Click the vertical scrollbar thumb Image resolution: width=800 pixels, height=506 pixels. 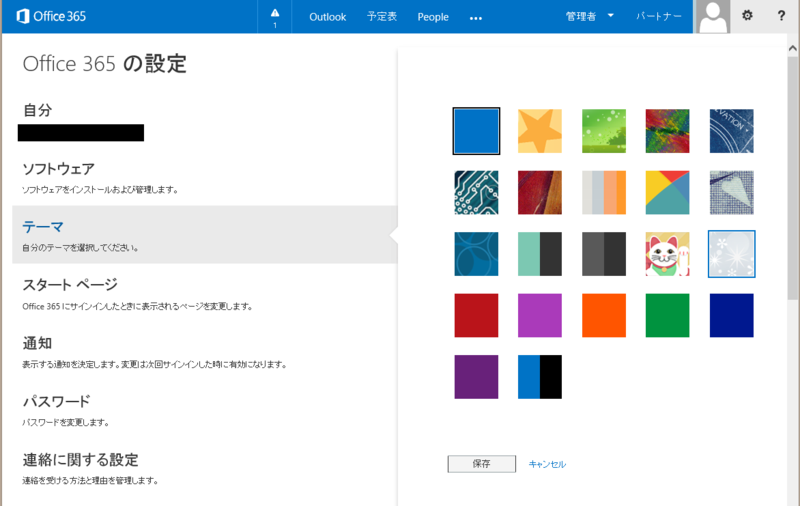pyautogui.click(x=792, y=178)
